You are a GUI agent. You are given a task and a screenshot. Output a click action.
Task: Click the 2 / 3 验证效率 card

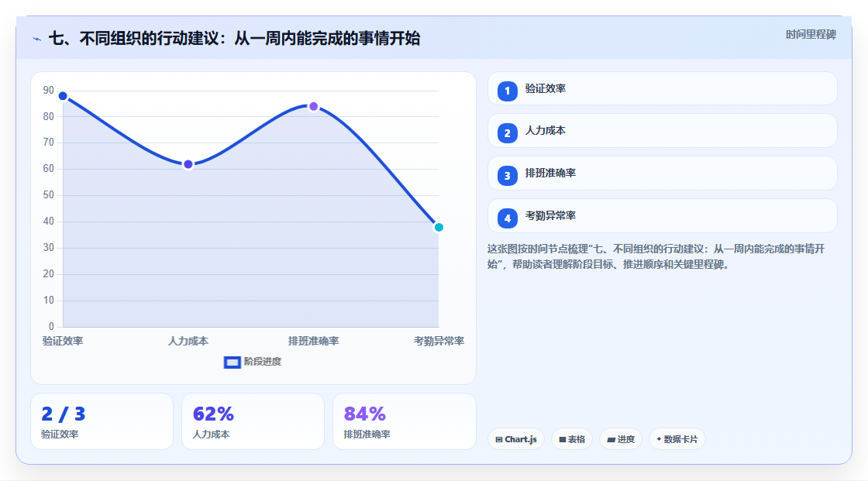pos(102,422)
